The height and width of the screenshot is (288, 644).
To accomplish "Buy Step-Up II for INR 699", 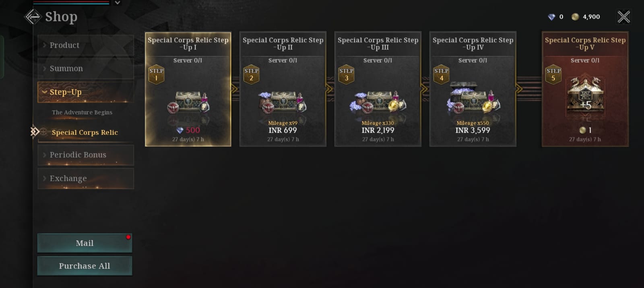I will pyautogui.click(x=283, y=89).
